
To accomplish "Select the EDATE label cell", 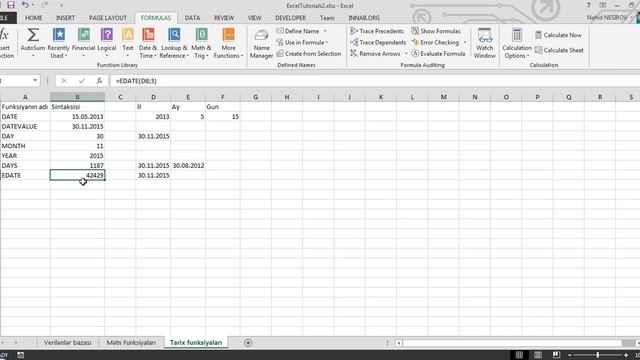I will point(25,176).
